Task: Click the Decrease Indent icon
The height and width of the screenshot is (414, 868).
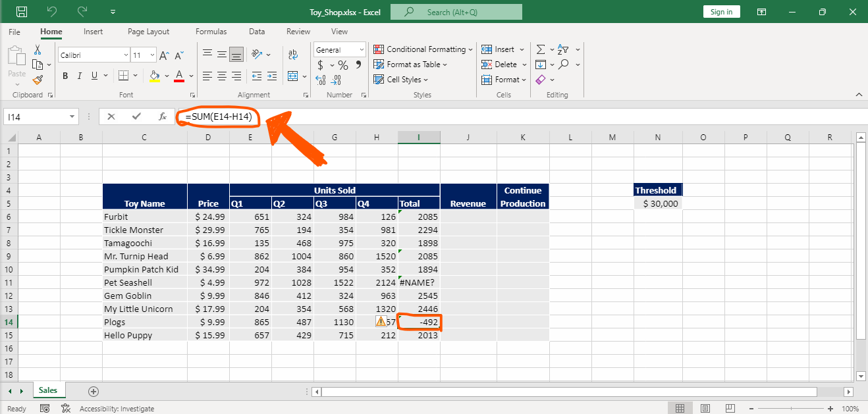Action: pos(256,76)
